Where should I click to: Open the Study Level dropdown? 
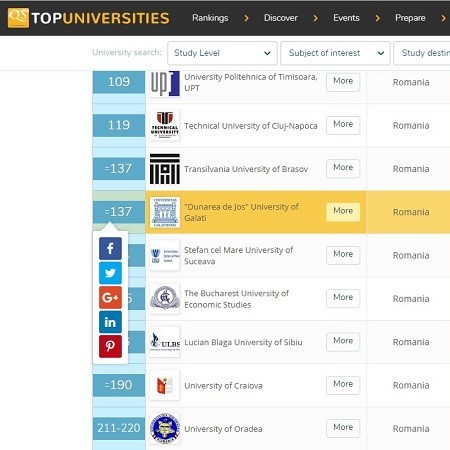pyautogui.click(x=222, y=53)
